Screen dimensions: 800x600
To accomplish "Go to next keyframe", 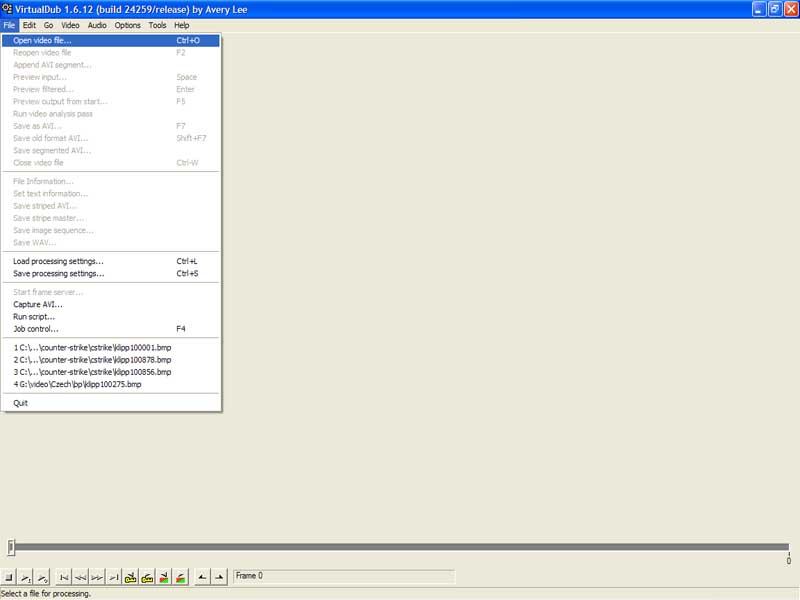I will (x=147, y=577).
